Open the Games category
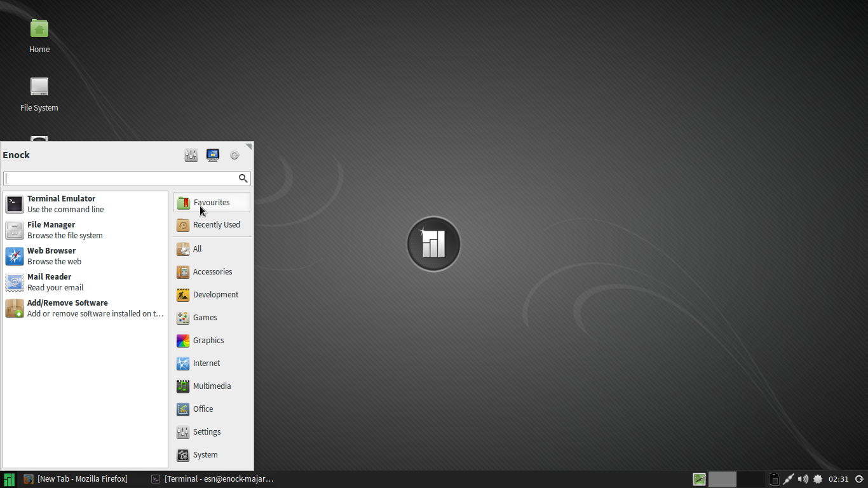The image size is (868, 488). (212, 318)
